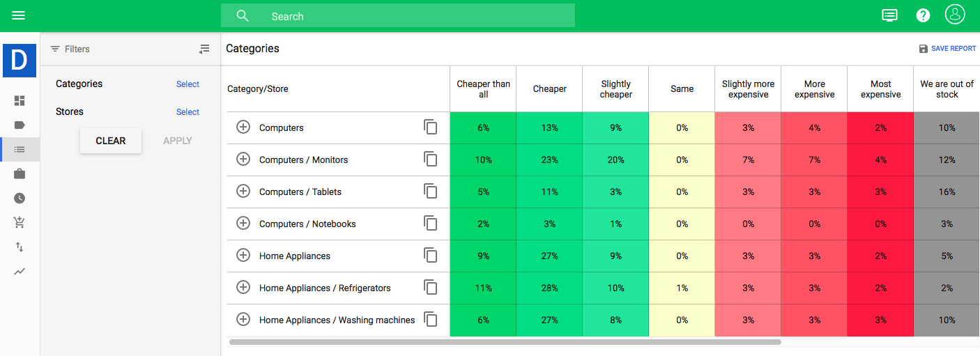Copy the Computers / Monitors row
The width and height of the screenshot is (980, 356).
[431, 160]
